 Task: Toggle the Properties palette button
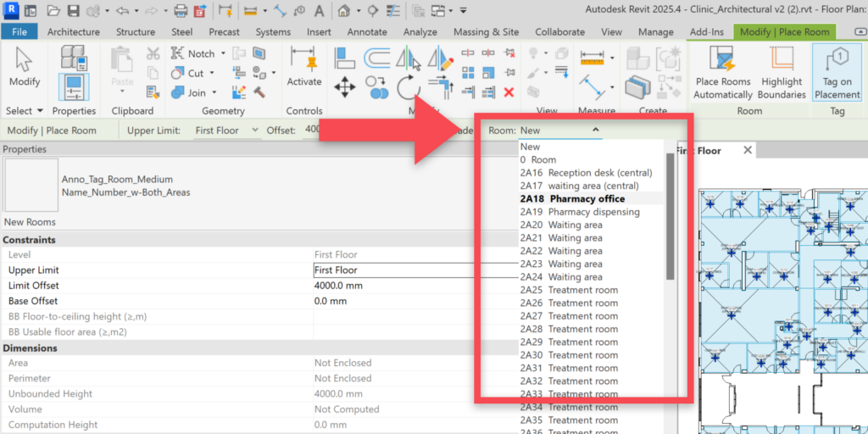coord(74,87)
